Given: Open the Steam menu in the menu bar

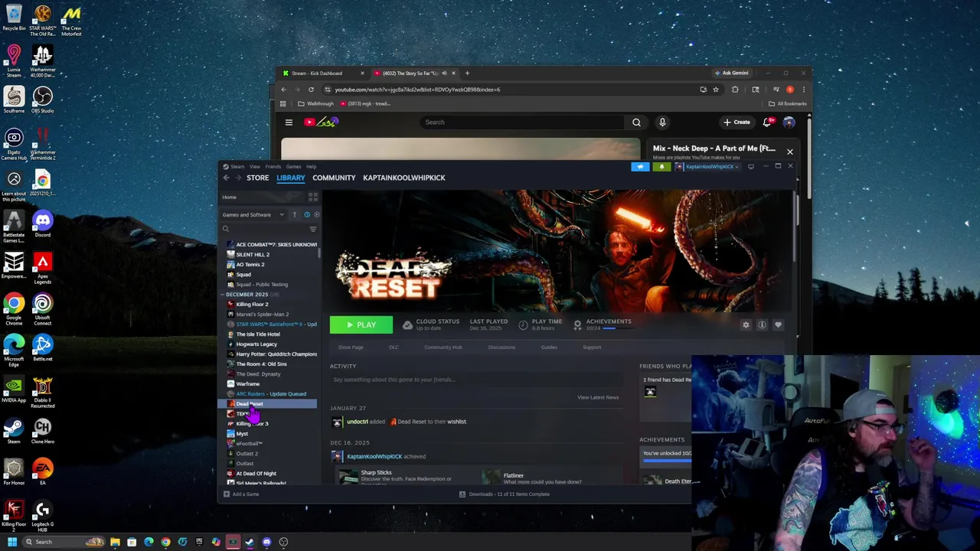Looking at the screenshot, I should tap(237, 166).
